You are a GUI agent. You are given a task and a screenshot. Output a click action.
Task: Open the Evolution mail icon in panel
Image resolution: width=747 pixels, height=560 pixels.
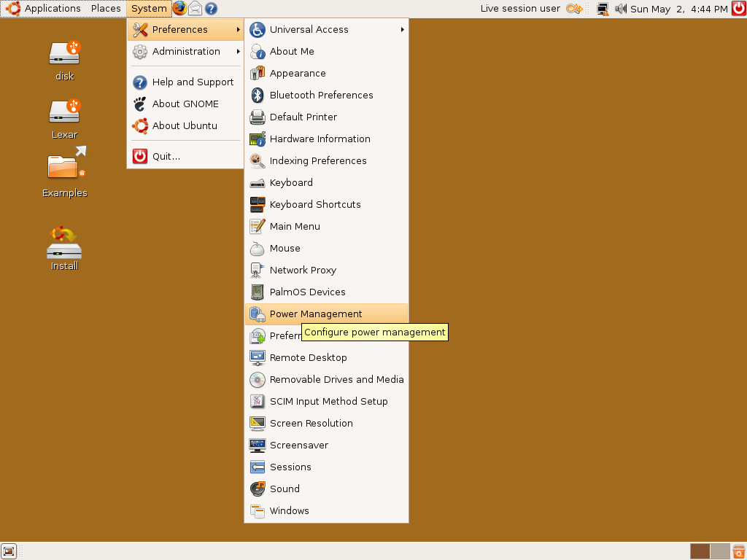coord(195,8)
